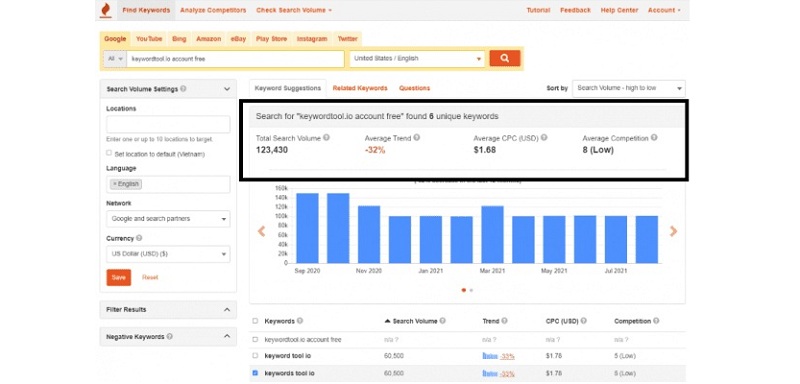Click the Reset link
Viewport: 800px width, 384px height.
pos(150,277)
